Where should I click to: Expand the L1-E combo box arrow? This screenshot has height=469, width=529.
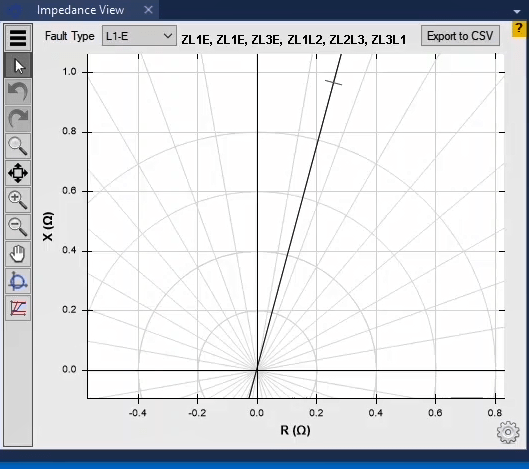point(168,36)
